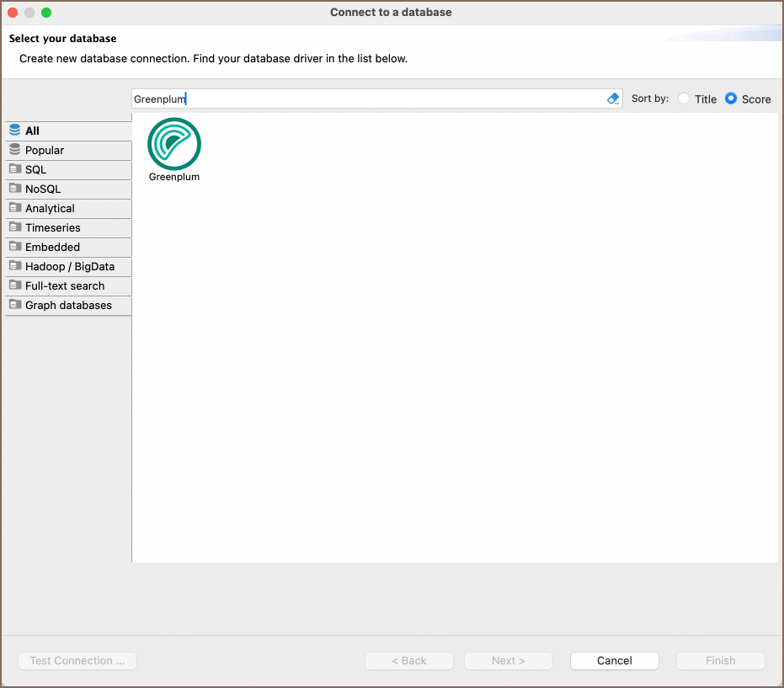The width and height of the screenshot is (784, 688).
Task: Show the Graph databases category
Action: (68, 305)
